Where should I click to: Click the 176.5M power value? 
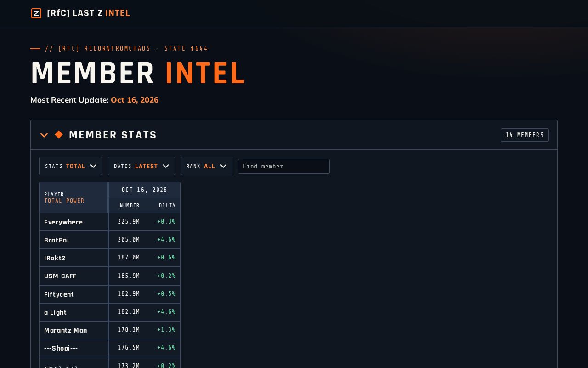click(x=129, y=348)
